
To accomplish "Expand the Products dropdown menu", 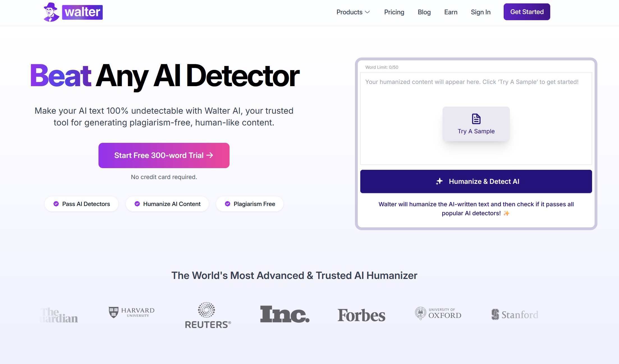I will tap(353, 12).
